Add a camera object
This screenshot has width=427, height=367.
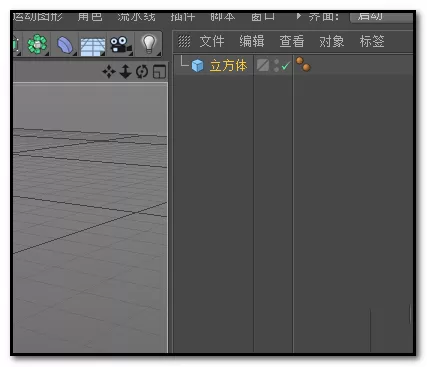pyautogui.click(x=120, y=45)
